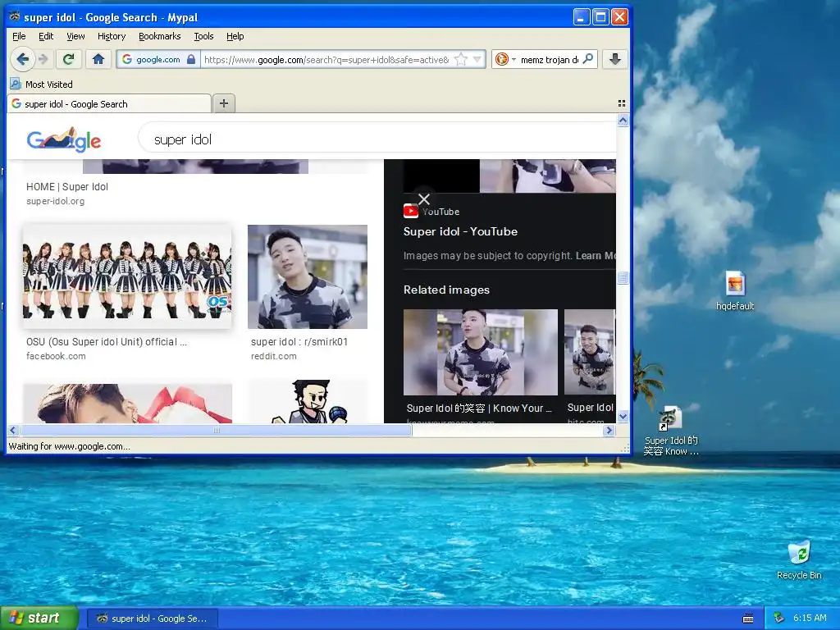
Task: Click the vertical scrollbar up arrow
Action: coord(623,121)
